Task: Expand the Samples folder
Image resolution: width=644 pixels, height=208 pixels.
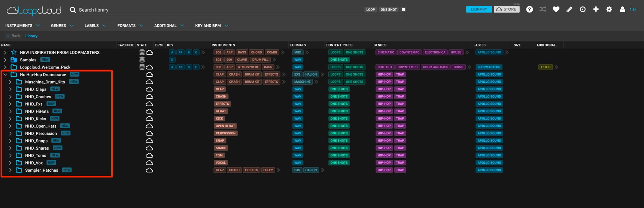Action: pos(5,59)
